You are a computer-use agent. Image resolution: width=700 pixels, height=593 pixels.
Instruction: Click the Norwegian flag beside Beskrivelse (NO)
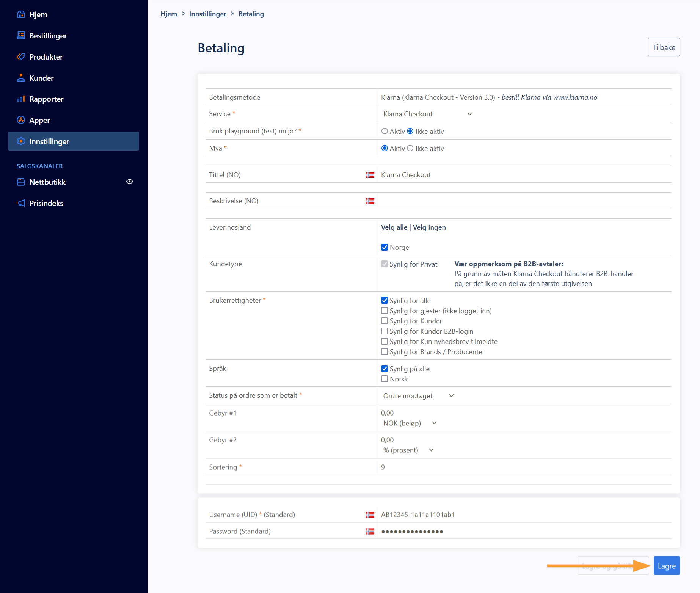coord(370,201)
